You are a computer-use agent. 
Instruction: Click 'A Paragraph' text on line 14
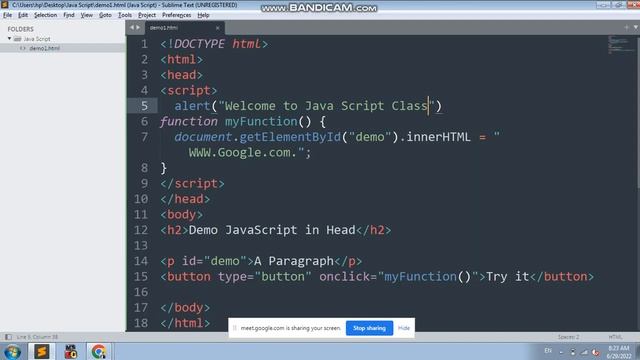pyautogui.click(x=294, y=261)
